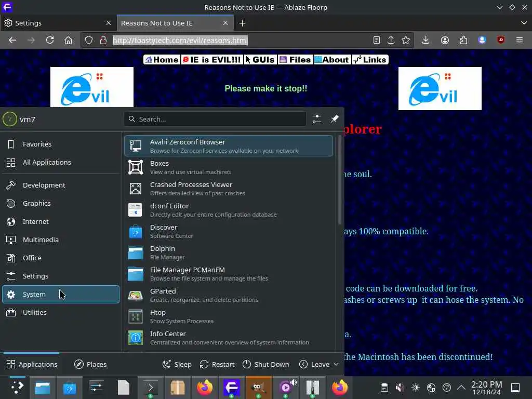
Task: Open tracking protection shield icon
Action: (88, 41)
